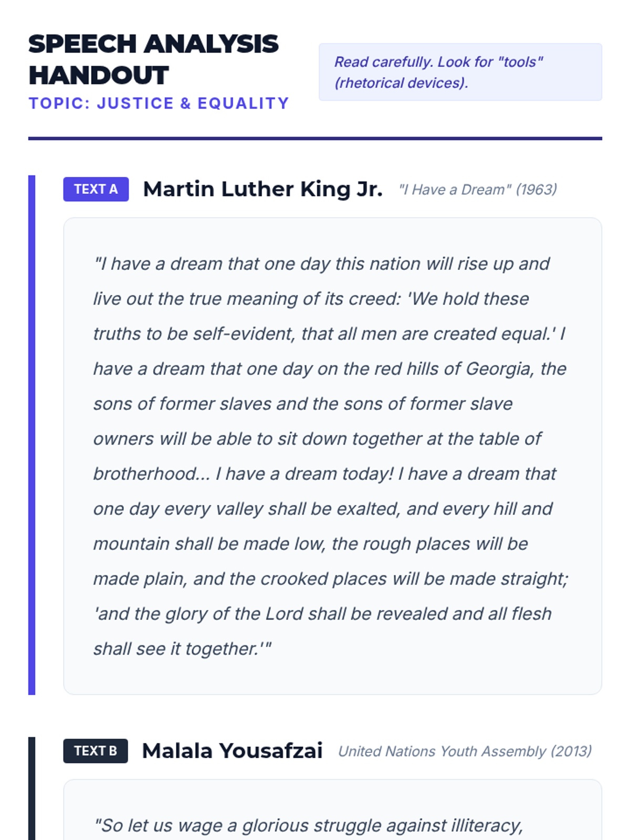This screenshot has height=840, width=630.
Task: Click the TEXT B badge
Action: click(x=95, y=751)
